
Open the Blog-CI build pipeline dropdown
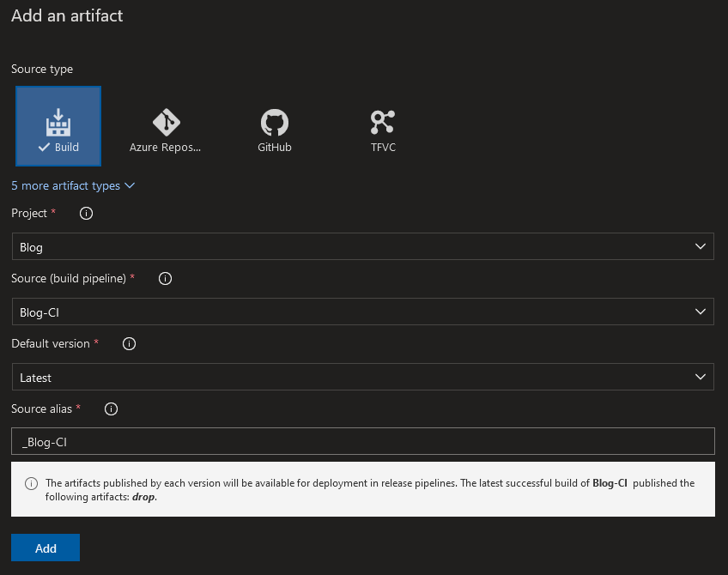[363, 312]
